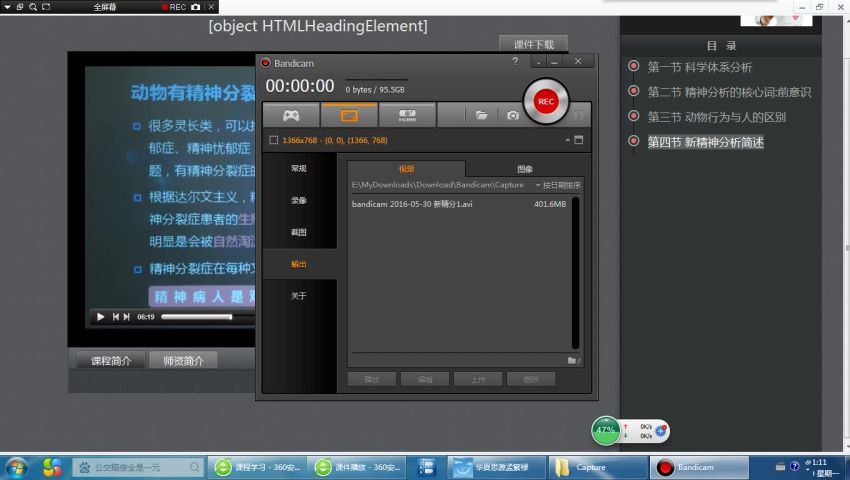Screen dimensions: 850x480
Task: Open Bandicam help question mark
Action: tap(515, 62)
